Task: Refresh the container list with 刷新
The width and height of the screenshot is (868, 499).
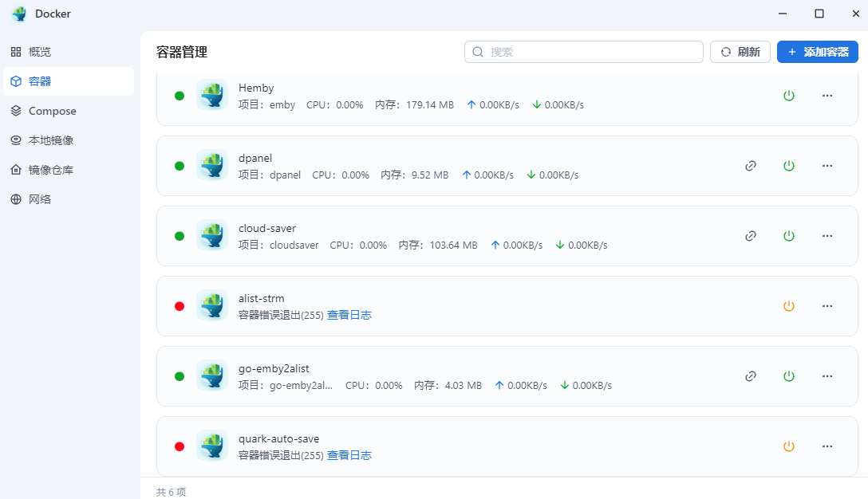Action: (740, 52)
